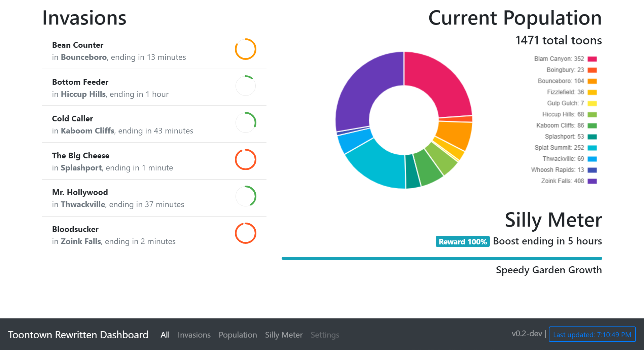Click the 'Silly Meter' section heading
The width and height of the screenshot is (644, 350).
point(553,220)
